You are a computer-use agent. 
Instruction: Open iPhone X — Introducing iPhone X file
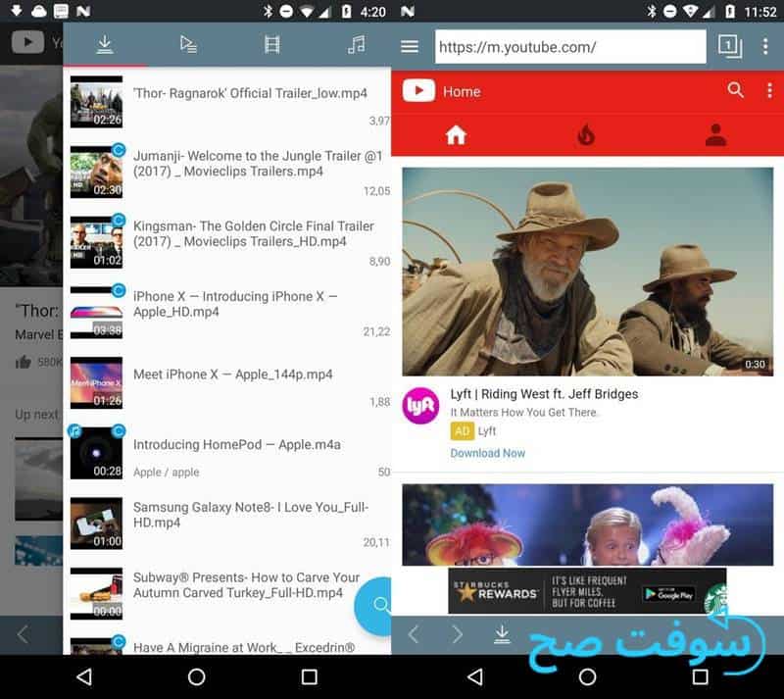(x=227, y=312)
